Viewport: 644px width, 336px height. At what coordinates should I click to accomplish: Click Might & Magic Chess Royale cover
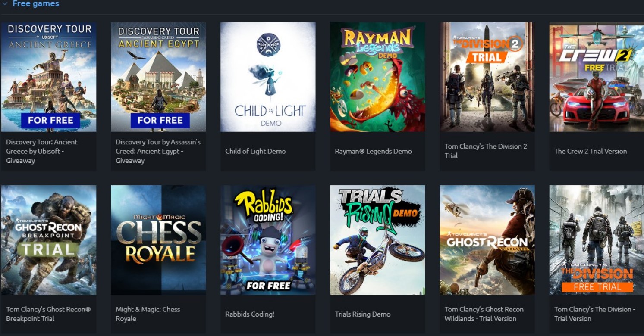coord(158,240)
